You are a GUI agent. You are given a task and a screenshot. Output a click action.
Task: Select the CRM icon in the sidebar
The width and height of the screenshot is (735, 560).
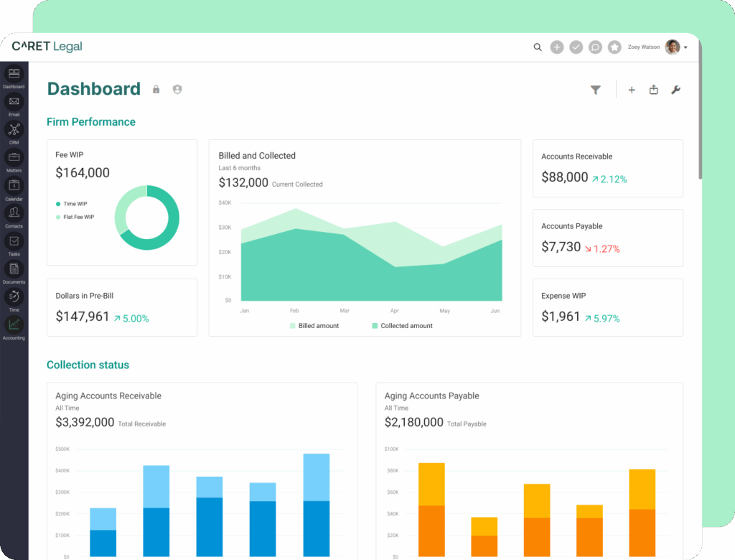14,130
